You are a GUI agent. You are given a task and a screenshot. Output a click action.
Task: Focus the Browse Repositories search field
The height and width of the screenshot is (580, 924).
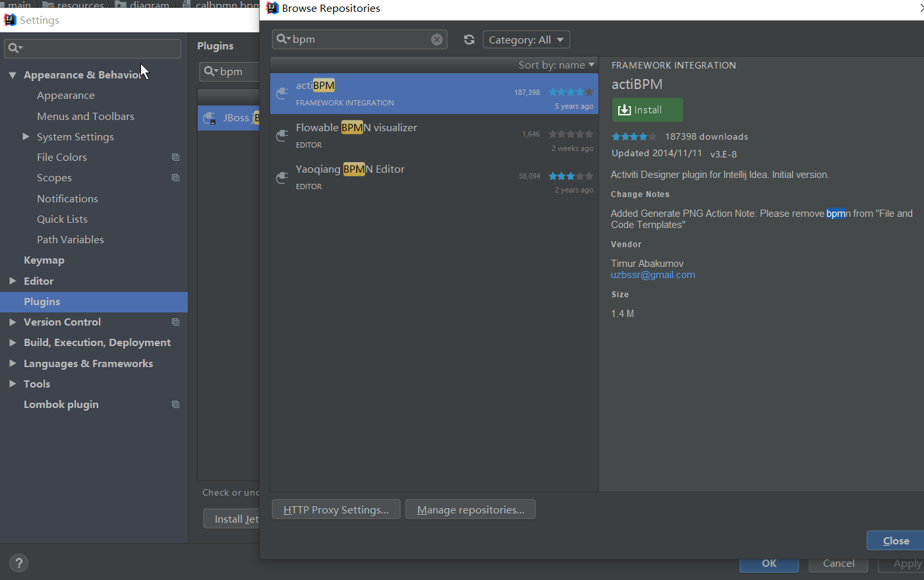point(360,40)
